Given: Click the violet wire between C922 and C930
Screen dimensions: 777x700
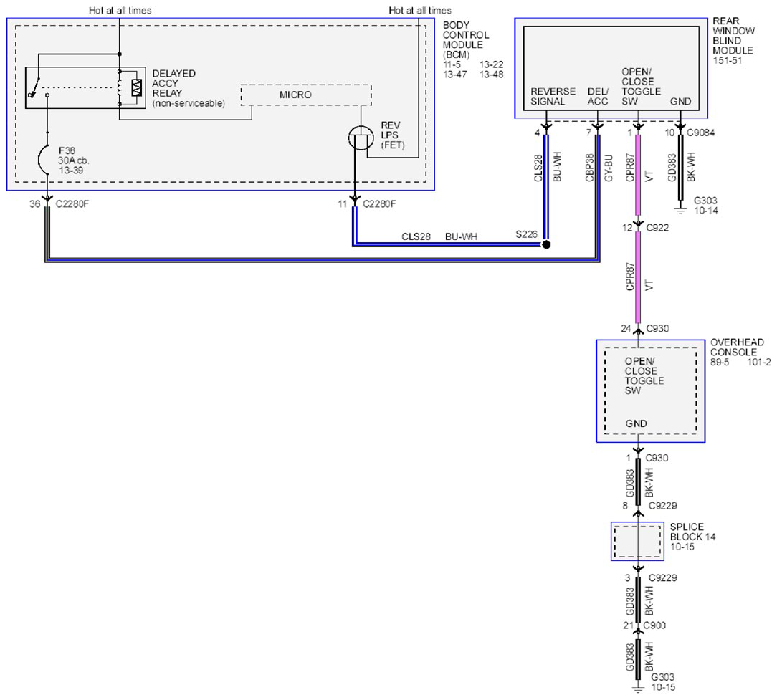Looking at the screenshot, I should point(638,277).
